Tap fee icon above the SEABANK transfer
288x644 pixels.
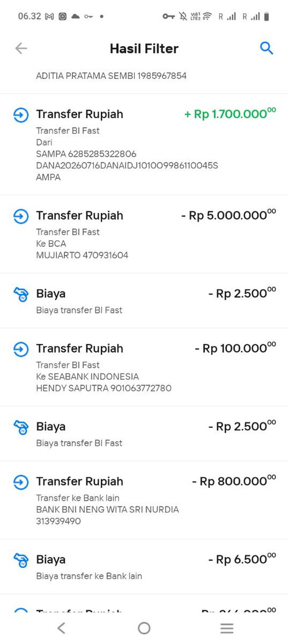(x=21, y=295)
